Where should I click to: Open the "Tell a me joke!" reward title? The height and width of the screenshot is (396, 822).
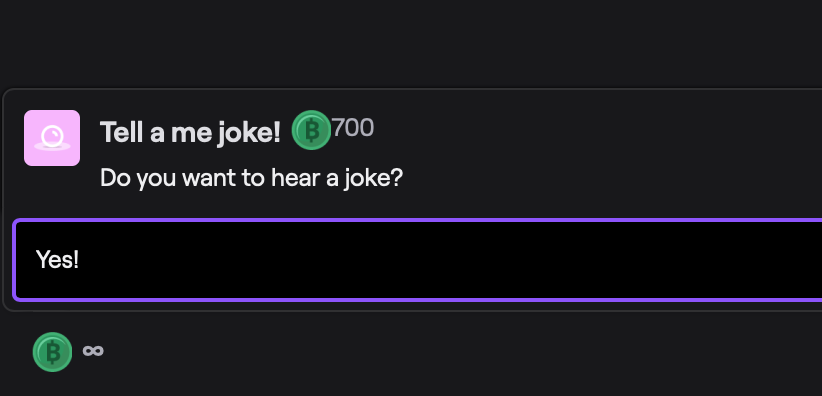coord(190,132)
